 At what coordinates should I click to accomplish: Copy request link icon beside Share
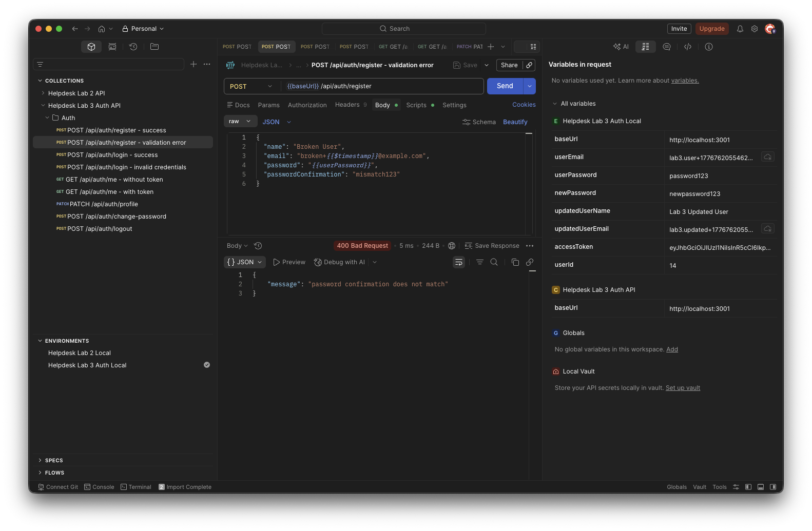point(529,65)
